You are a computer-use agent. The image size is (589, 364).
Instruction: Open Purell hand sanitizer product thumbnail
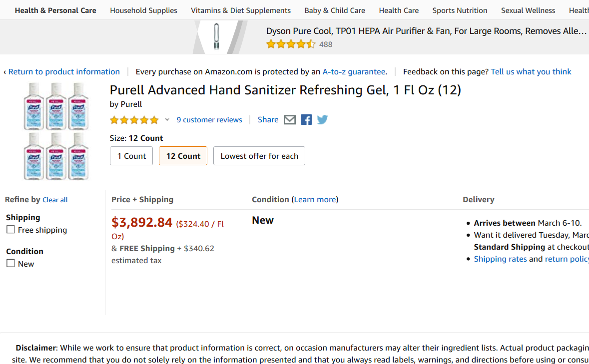pos(56,131)
